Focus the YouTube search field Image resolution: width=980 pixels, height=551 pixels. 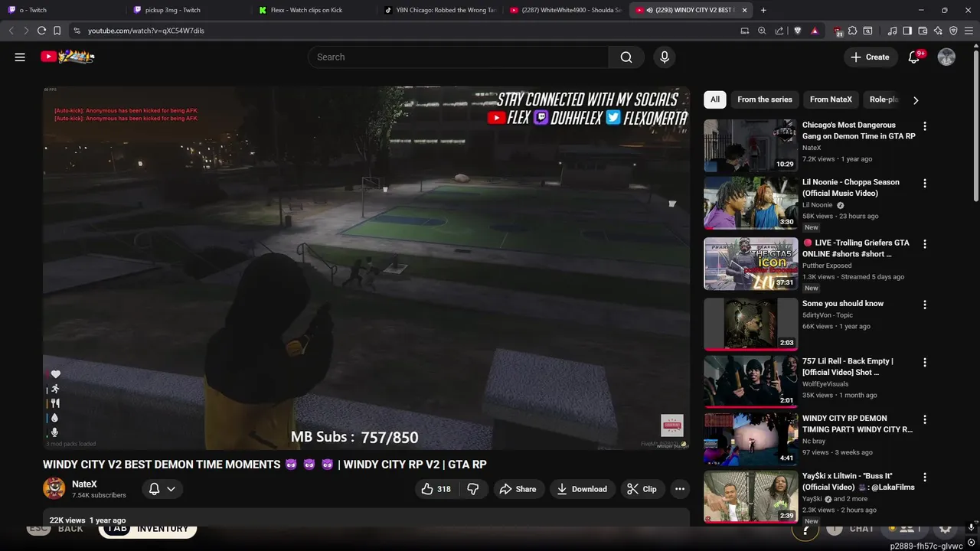458,57
